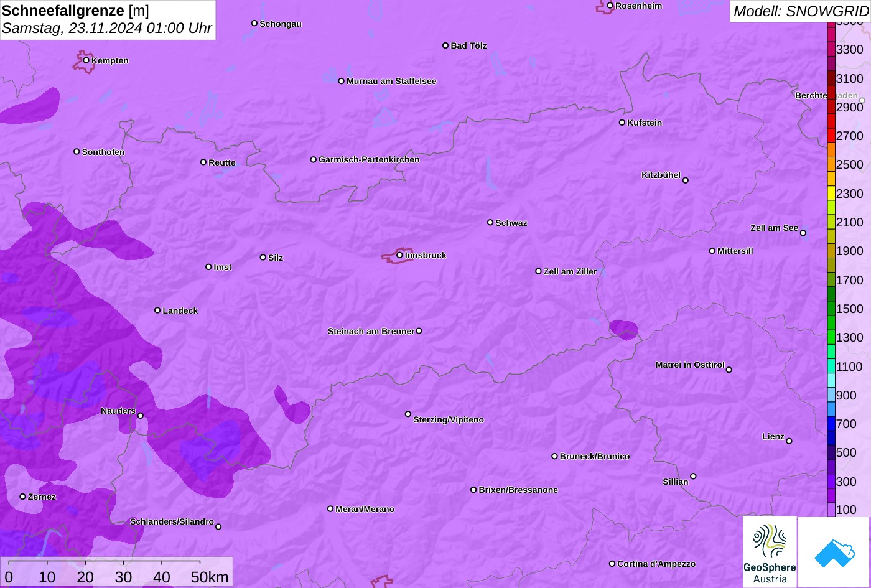Select the Lienz location marker

(x=789, y=441)
